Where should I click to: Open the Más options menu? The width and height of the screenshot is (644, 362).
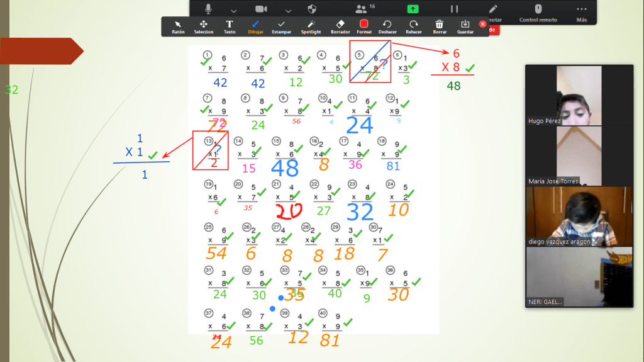(582, 12)
